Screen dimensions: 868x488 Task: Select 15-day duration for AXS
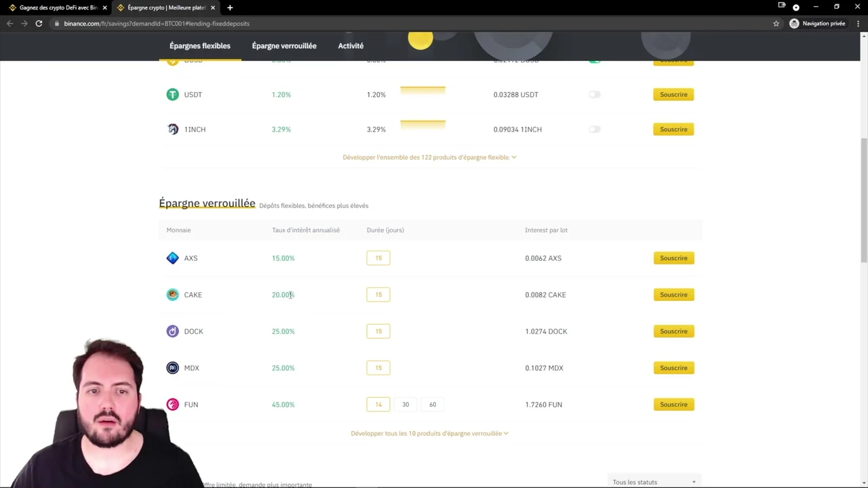(378, 258)
